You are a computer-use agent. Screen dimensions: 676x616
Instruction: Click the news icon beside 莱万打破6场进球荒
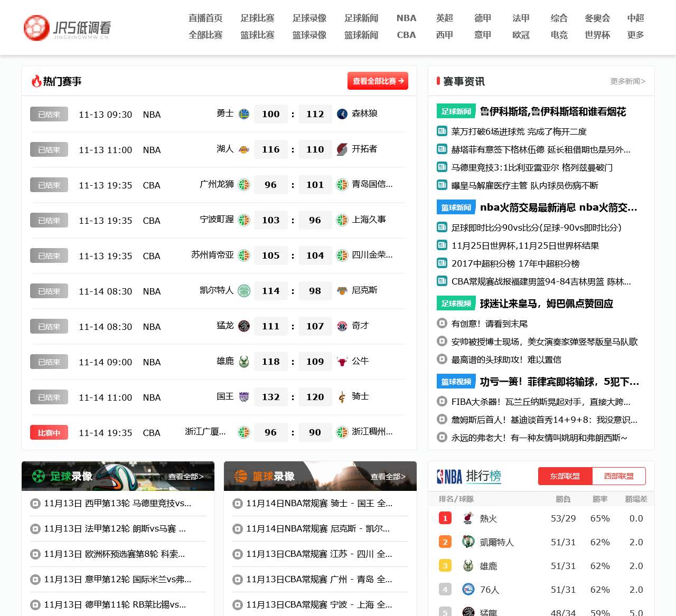(442, 131)
